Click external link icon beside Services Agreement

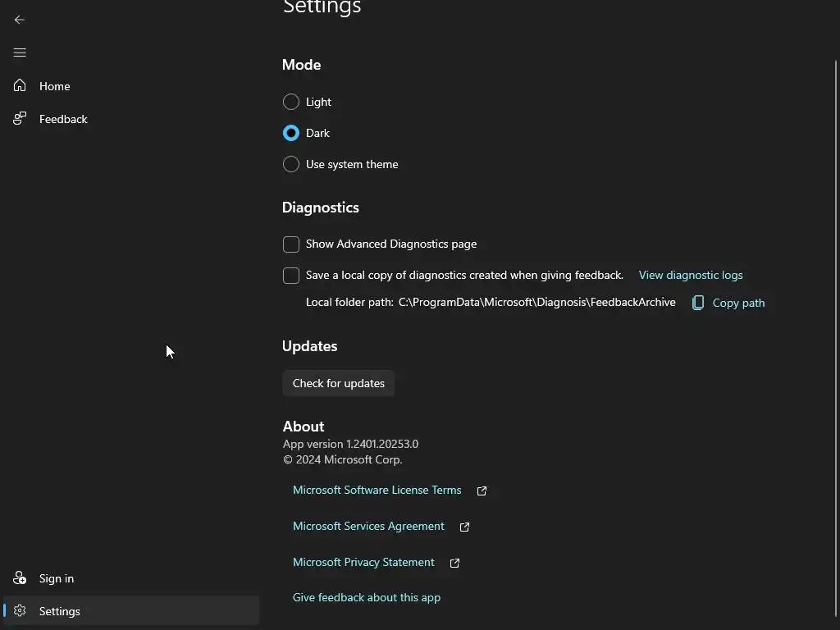[x=465, y=527]
